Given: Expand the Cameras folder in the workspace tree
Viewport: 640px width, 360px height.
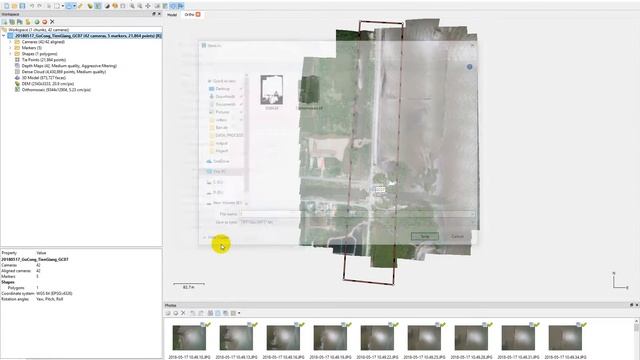Looking at the screenshot, I should coord(10,42).
